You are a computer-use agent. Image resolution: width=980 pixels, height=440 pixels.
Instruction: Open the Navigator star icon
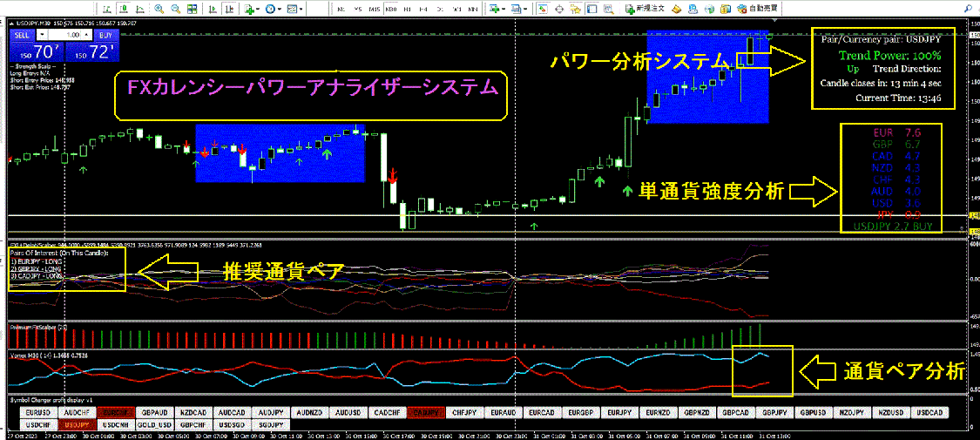(576, 9)
